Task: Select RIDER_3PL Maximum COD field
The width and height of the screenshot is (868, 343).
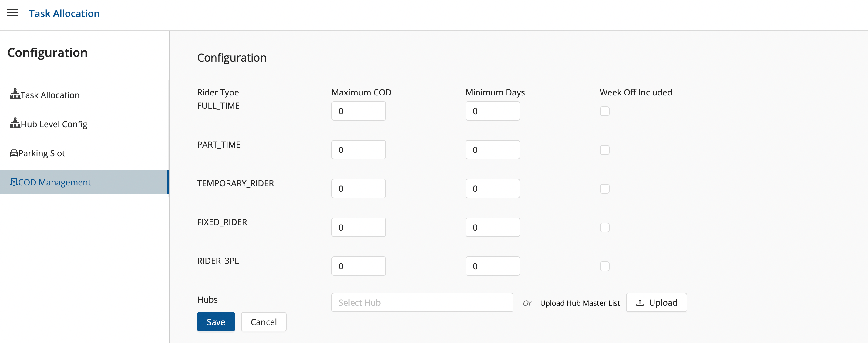Action: pyautogui.click(x=358, y=266)
